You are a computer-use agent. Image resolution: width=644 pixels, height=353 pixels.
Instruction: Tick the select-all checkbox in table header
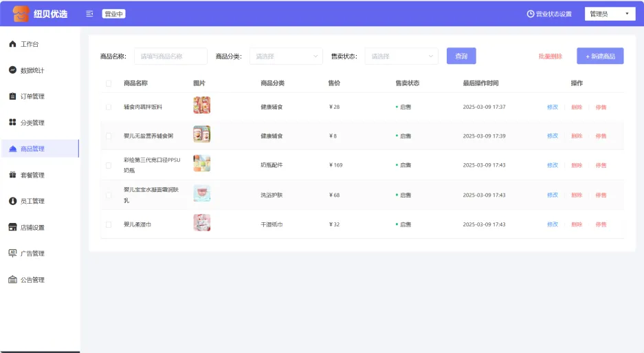[108, 83]
